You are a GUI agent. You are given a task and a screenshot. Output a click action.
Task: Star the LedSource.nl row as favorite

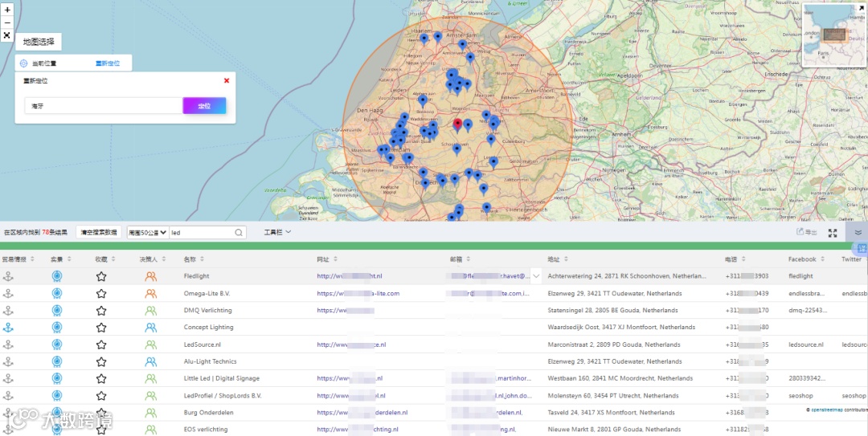point(101,344)
